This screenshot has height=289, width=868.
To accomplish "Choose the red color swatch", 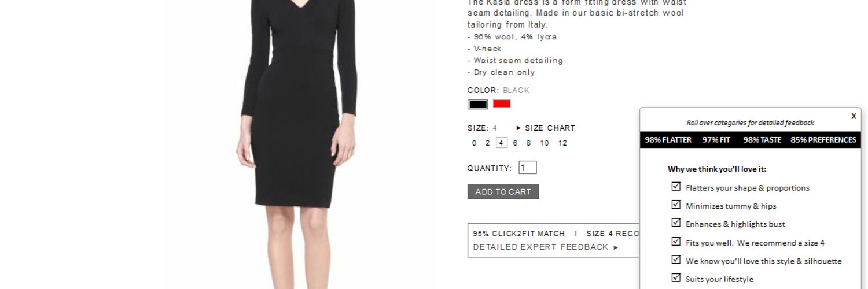I will (x=502, y=104).
